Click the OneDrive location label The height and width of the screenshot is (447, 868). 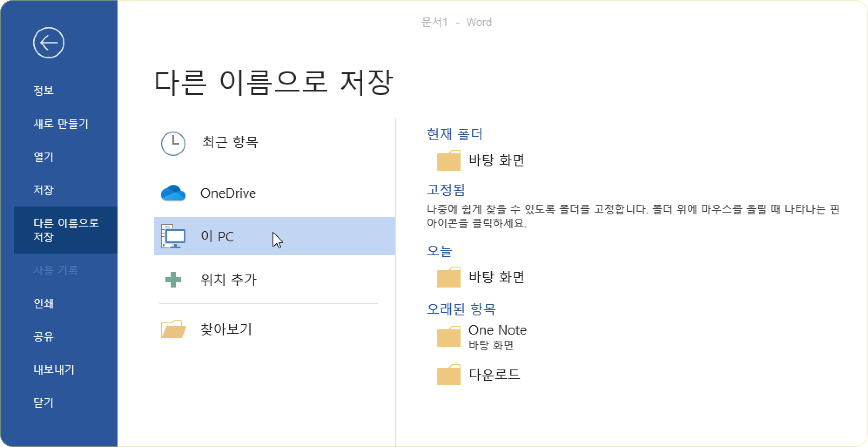[228, 193]
